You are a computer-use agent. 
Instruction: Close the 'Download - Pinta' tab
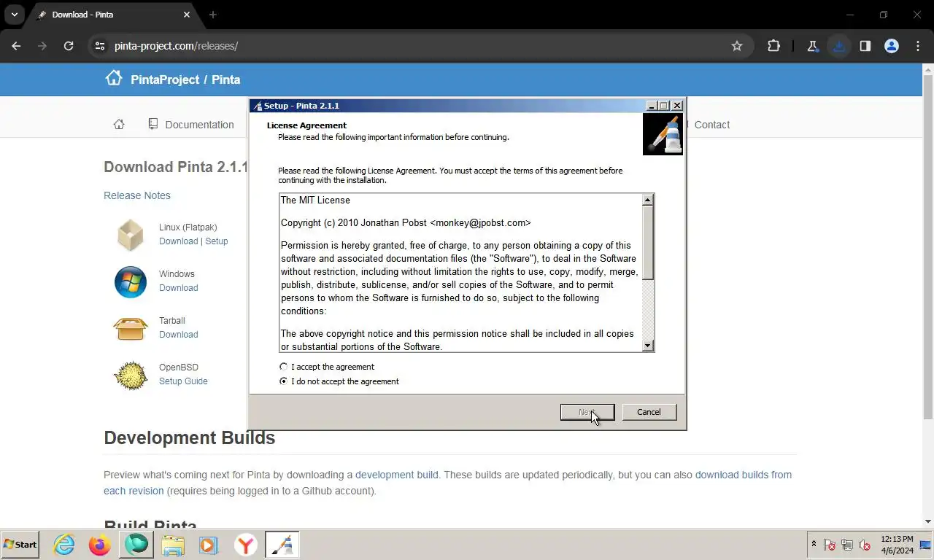[187, 15]
